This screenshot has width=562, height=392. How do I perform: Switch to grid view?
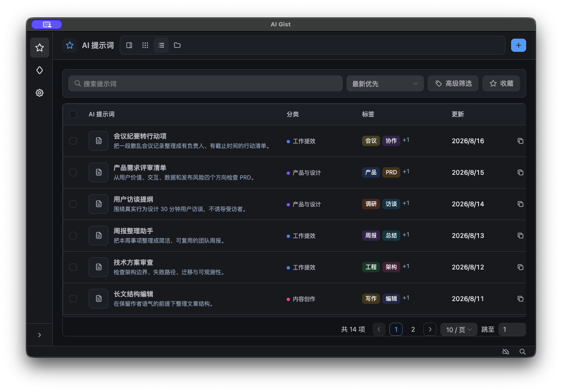pyautogui.click(x=145, y=45)
